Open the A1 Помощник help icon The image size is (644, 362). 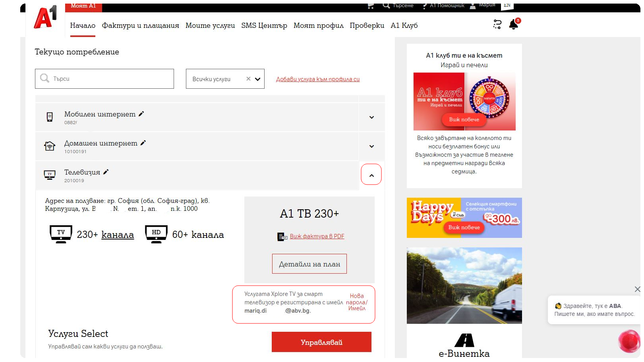point(425,6)
